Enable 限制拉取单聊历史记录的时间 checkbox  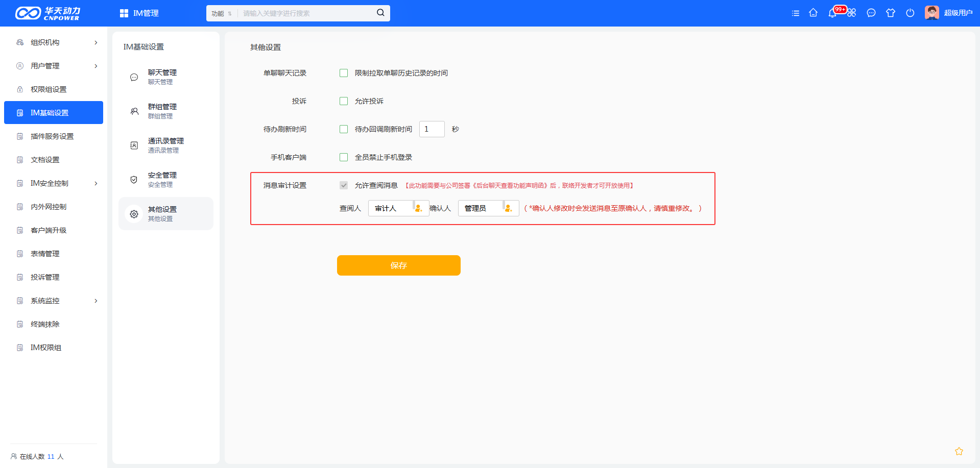pos(344,73)
